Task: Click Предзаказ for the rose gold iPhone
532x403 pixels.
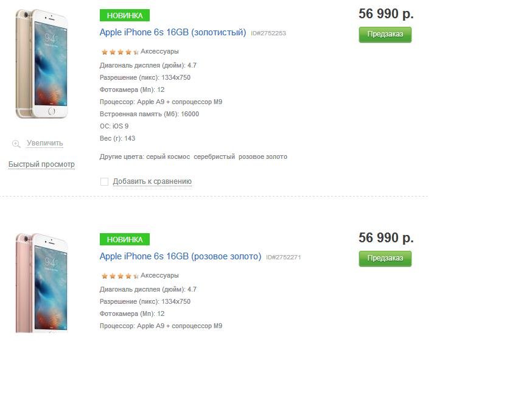Action: click(x=385, y=259)
